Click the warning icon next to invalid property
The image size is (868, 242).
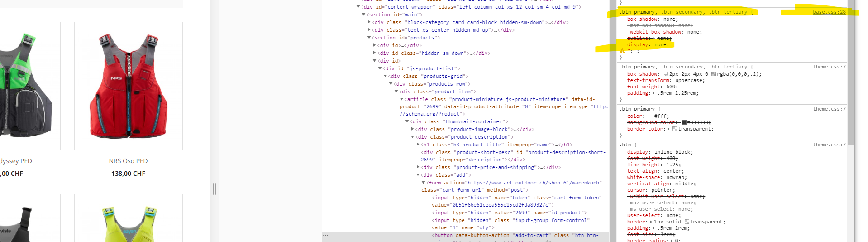coord(622,51)
